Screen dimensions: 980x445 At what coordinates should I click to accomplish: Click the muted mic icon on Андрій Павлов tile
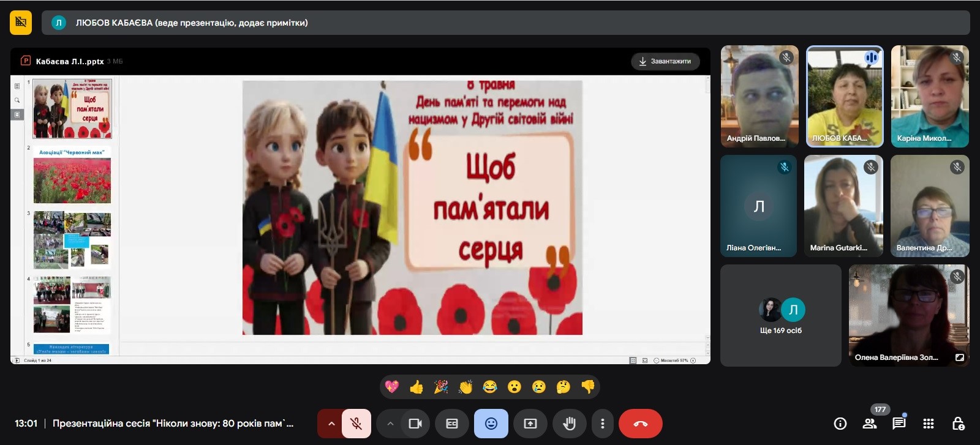pos(786,58)
